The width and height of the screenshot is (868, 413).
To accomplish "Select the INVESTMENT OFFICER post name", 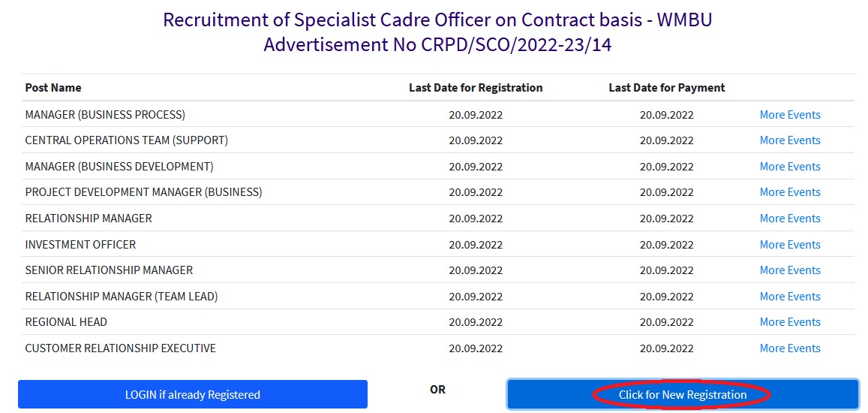I will (80, 245).
